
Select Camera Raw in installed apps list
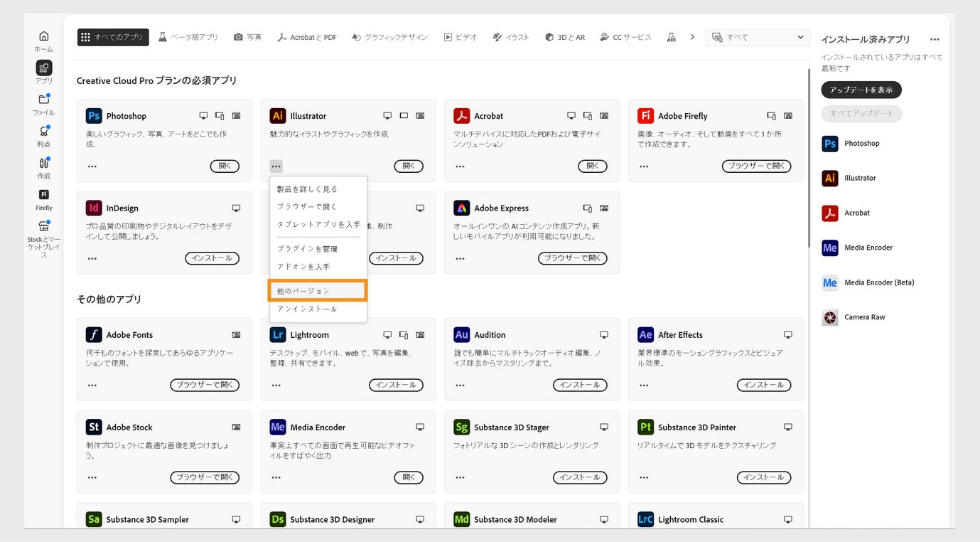[x=854, y=317]
